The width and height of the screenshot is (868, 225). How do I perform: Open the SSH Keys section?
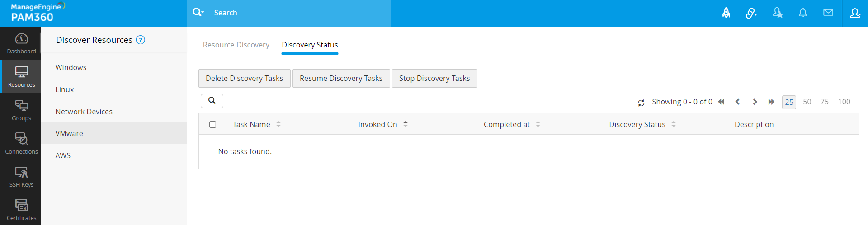pyautogui.click(x=21, y=177)
